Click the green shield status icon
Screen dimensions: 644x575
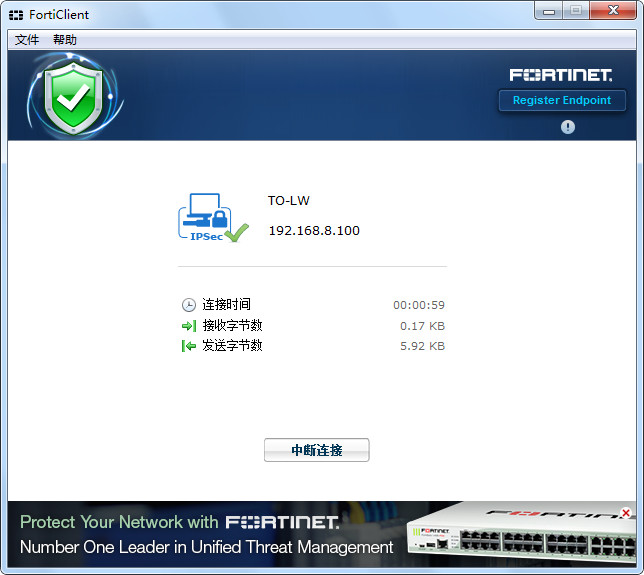pos(74,98)
